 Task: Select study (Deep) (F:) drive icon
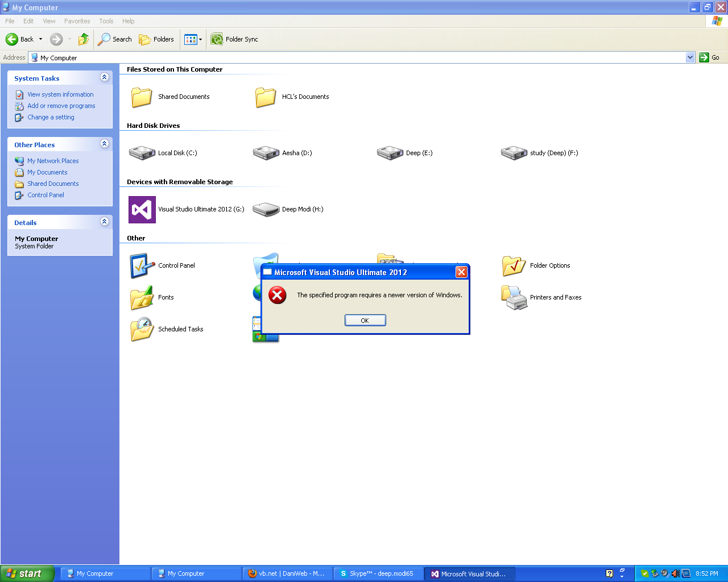point(514,153)
